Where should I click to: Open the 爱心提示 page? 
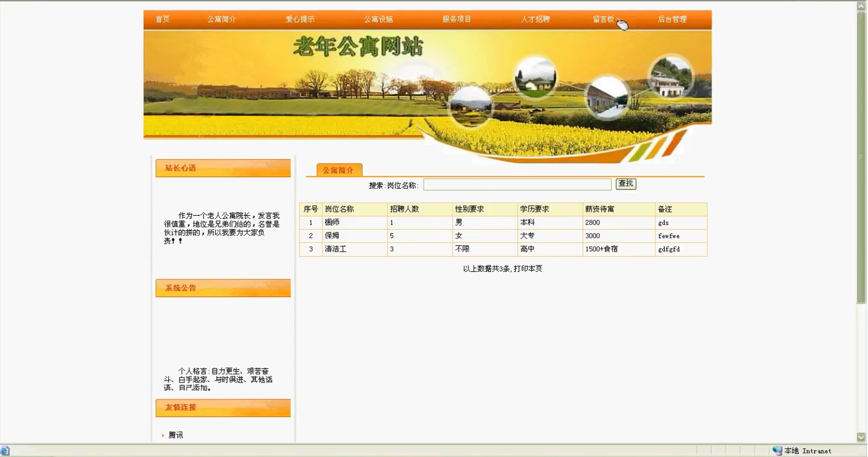pyautogui.click(x=300, y=19)
